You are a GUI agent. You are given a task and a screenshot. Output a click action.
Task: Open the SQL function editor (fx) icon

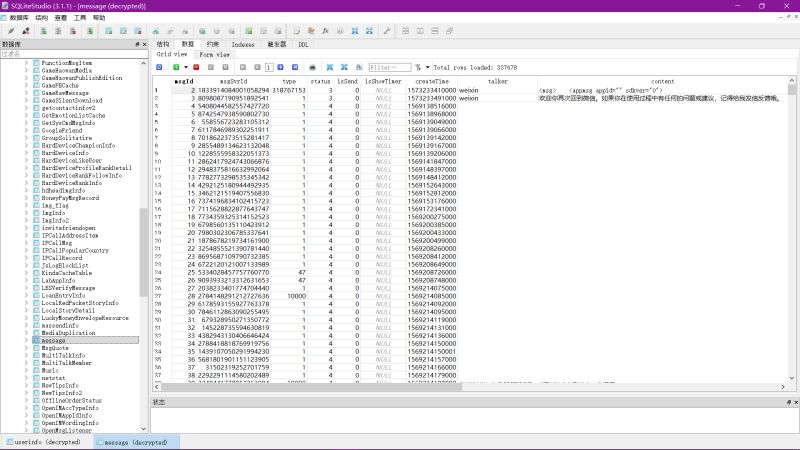pyautogui.click(x=326, y=31)
